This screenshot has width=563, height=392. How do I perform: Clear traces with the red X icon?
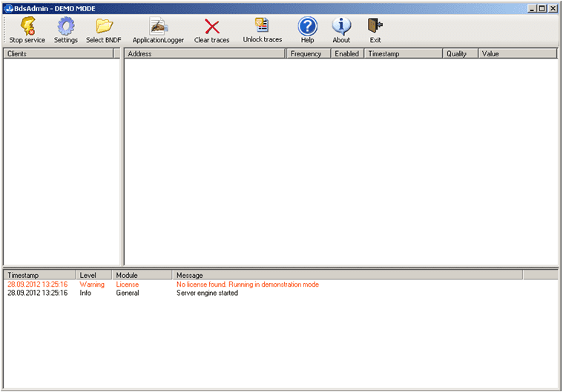click(211, 27)
